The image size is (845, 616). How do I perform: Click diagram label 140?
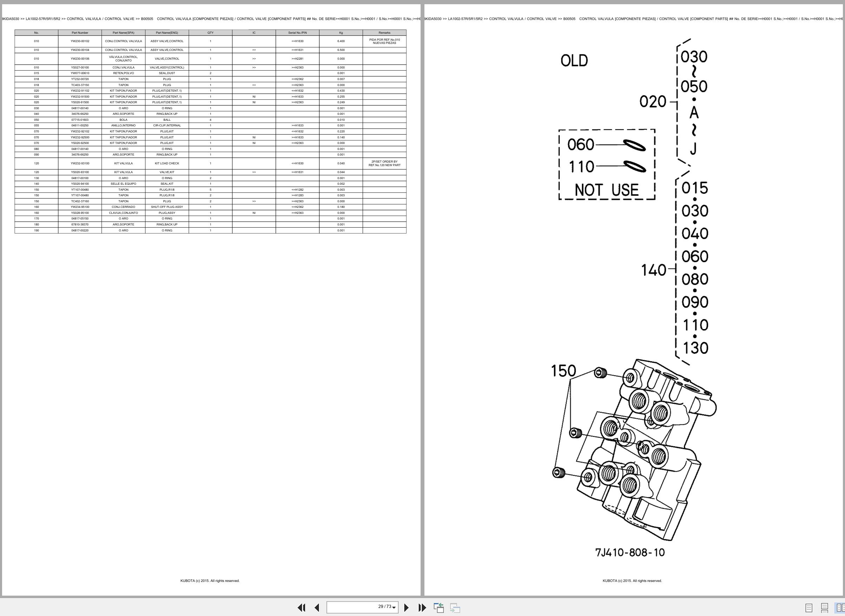click(653, 270)
